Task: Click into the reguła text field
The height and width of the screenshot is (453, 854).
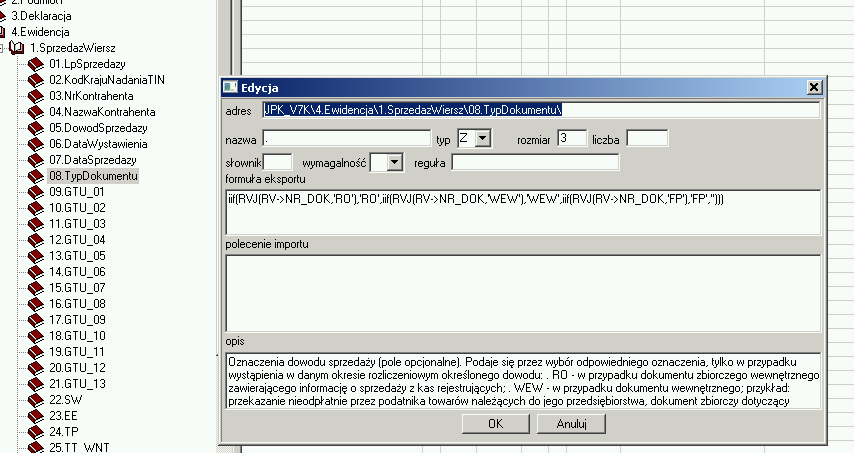Action: [535, 161]
